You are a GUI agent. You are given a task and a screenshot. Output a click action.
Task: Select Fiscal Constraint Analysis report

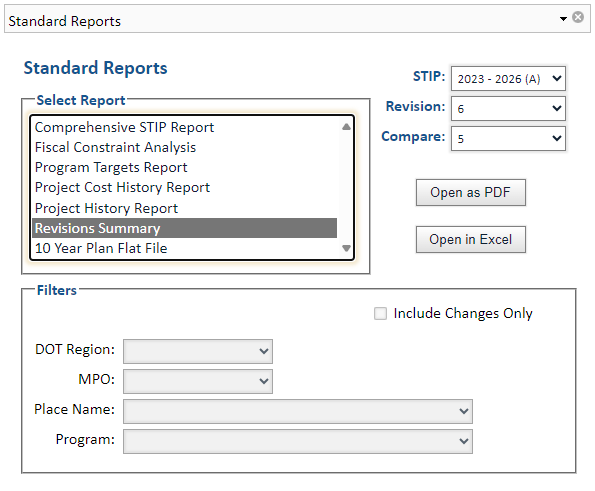click(185, 148)
